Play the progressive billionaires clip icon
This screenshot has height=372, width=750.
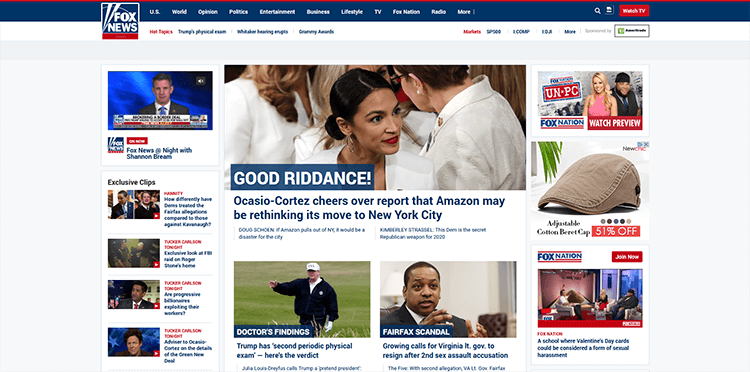tap(156, 306)
